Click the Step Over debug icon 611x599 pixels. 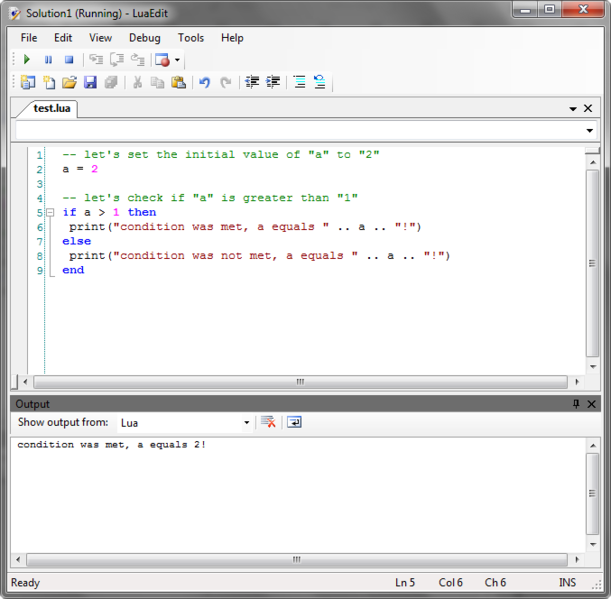[x=117, y=59]
